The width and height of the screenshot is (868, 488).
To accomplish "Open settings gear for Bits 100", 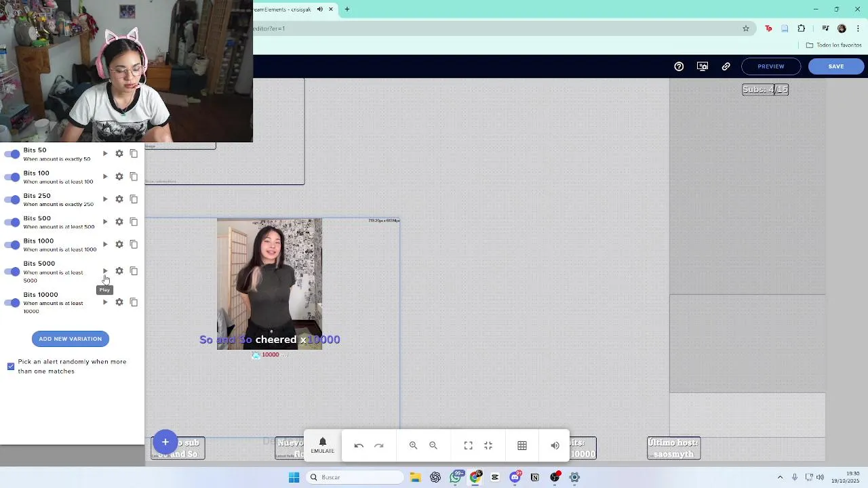I will click(x=119, y=176).
